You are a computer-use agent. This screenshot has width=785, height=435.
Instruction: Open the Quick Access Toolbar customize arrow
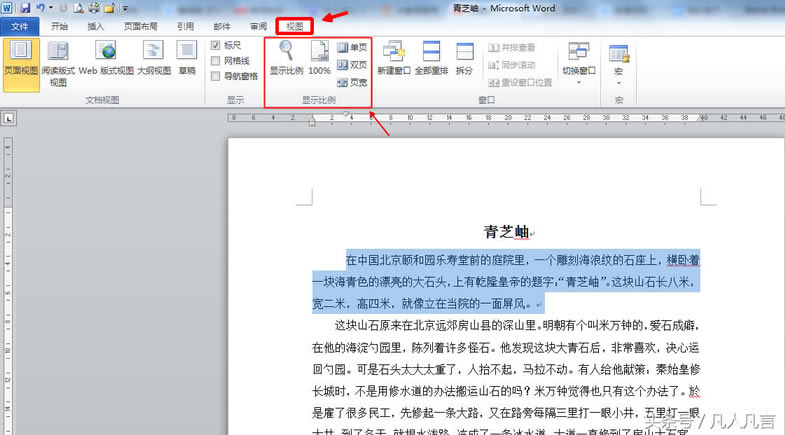click(x=124, y=8)
